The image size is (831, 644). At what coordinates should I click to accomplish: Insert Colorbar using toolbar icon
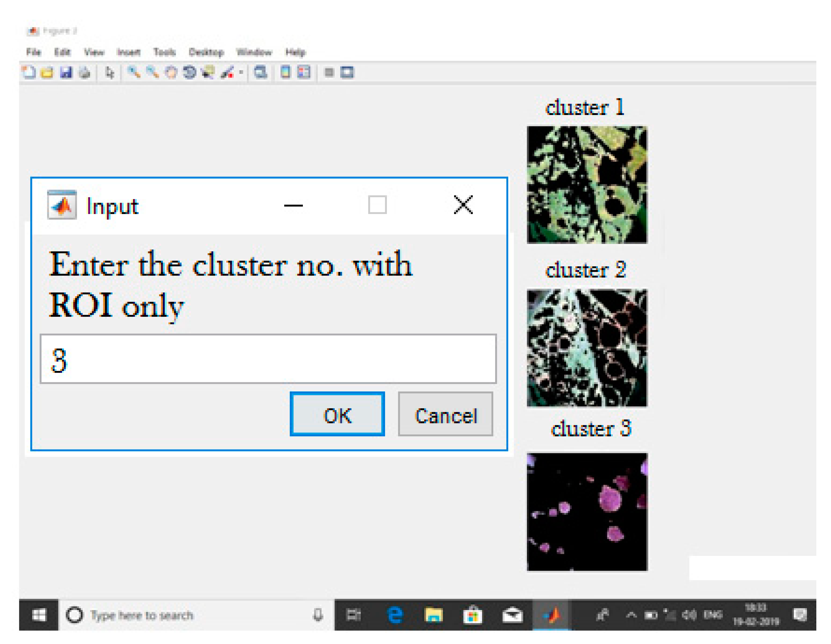(285, 72)
